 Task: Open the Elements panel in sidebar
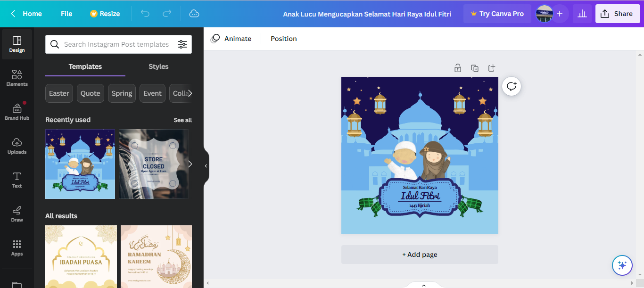coord(17,78)
